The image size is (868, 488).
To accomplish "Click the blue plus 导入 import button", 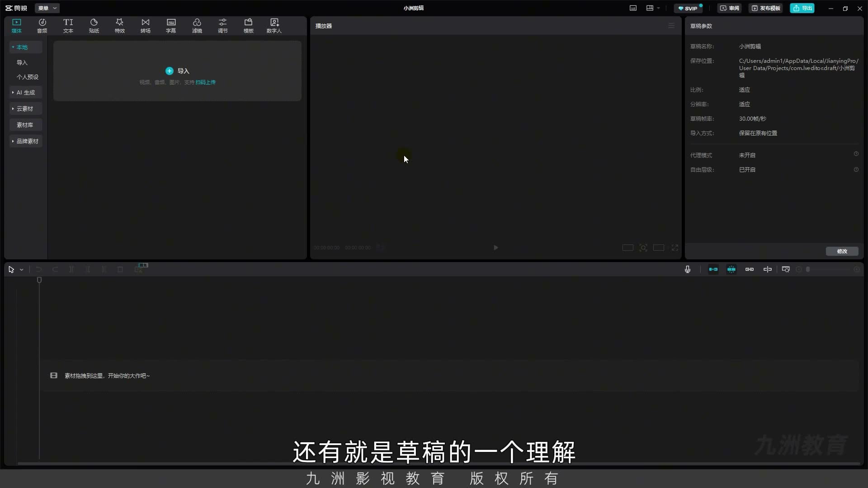I will [x=177, y=71].
